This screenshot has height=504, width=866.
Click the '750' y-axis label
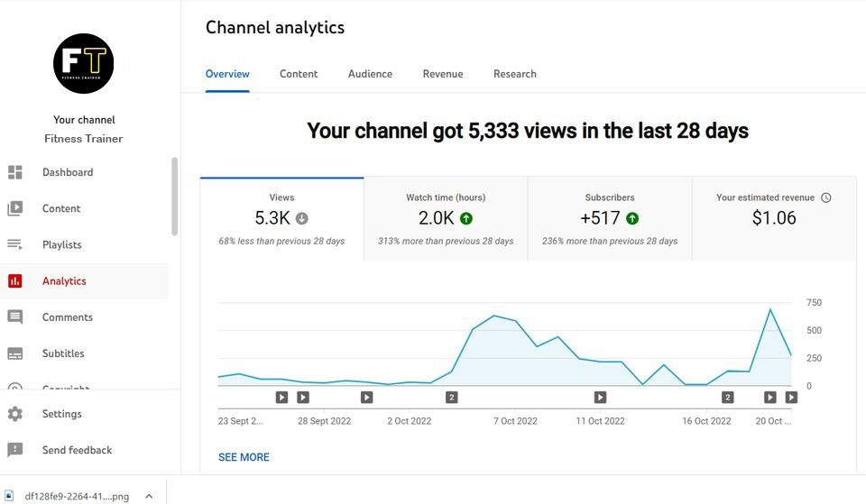click(x=814, y=303)
